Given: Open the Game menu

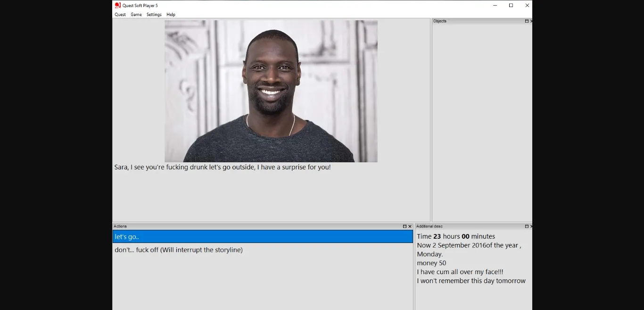Looking at the screenshot, I should coord(136,15).
